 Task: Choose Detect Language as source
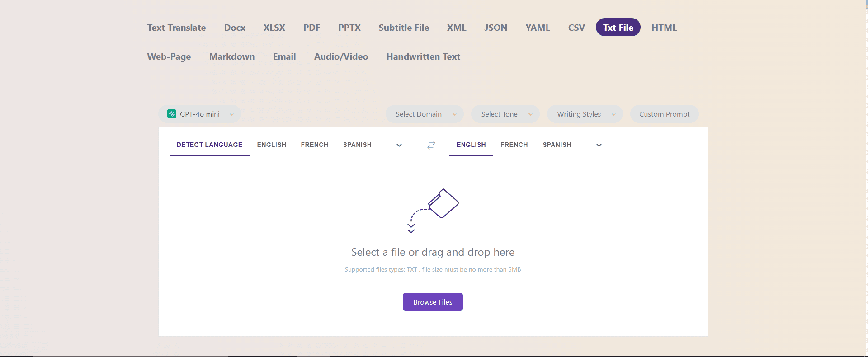click(209, 145)
